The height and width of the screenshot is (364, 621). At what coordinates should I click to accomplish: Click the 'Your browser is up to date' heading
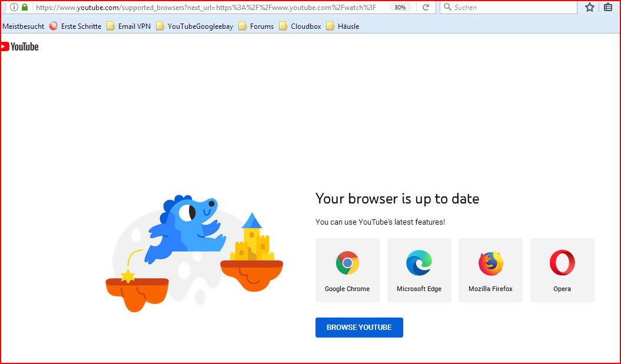click(x=397, y=199)
